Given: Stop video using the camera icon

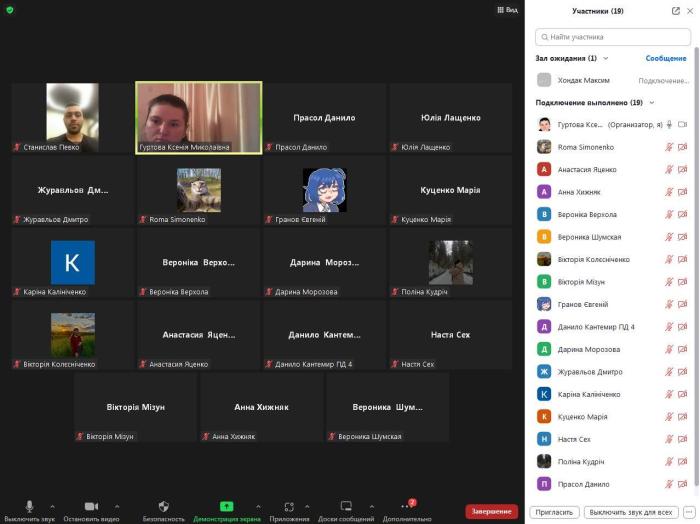Looking at the screenshot, I should [91, 506].
